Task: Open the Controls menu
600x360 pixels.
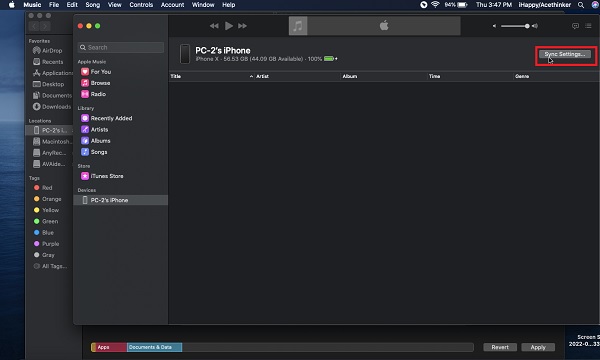Action: pos(141,5)
